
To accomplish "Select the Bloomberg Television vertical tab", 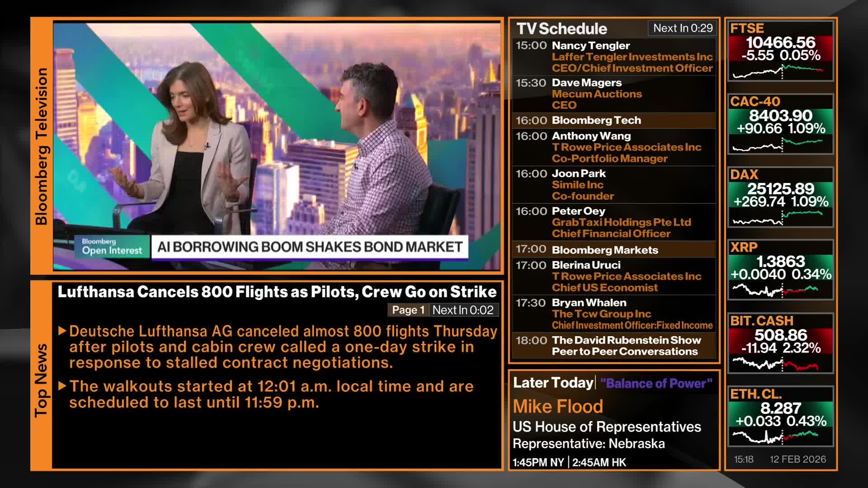I will coord(41,146).
